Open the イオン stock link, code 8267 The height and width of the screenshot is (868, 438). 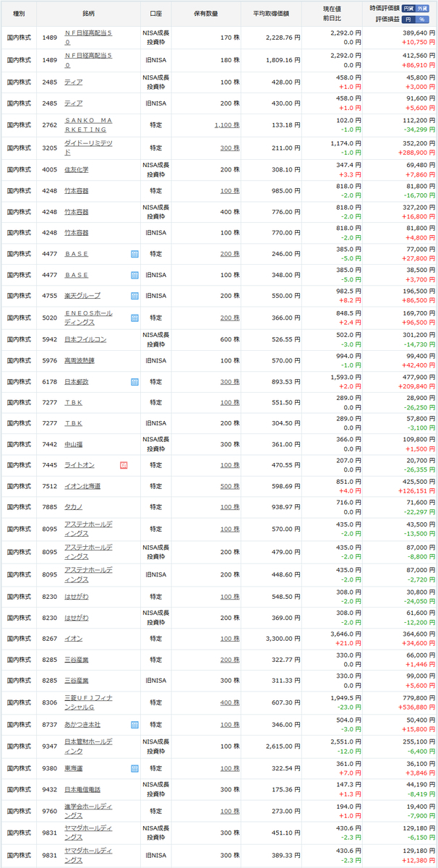tap(73, 639)
